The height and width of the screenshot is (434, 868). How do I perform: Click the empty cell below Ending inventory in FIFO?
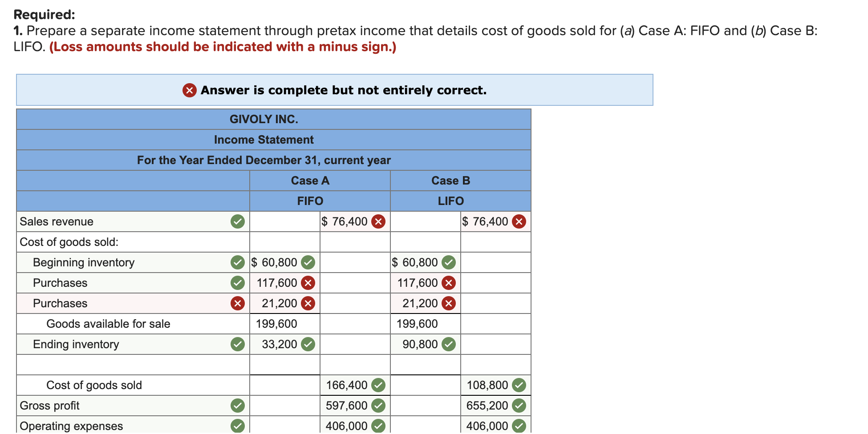(x=285, y=364)
